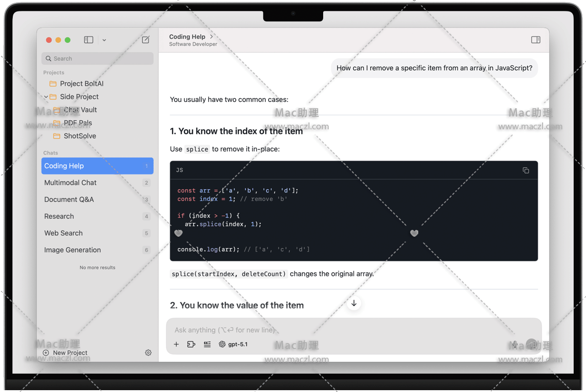Toggle the right inspector panel
The image size is (586, 392).
(x=536, y=40)
